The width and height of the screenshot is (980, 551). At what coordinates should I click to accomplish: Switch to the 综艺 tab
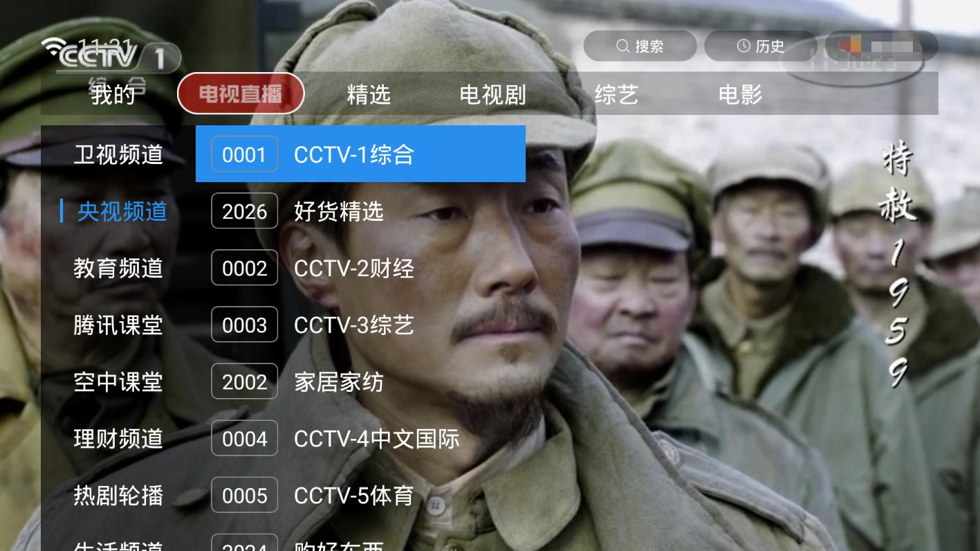(x=616, y=94)
